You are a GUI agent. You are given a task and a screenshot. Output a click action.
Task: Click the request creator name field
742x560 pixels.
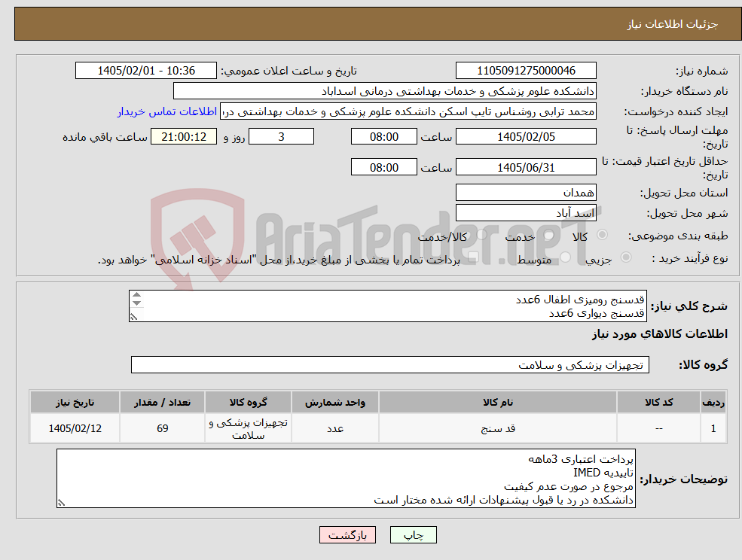pyautogui.click(x=408, y=111)
